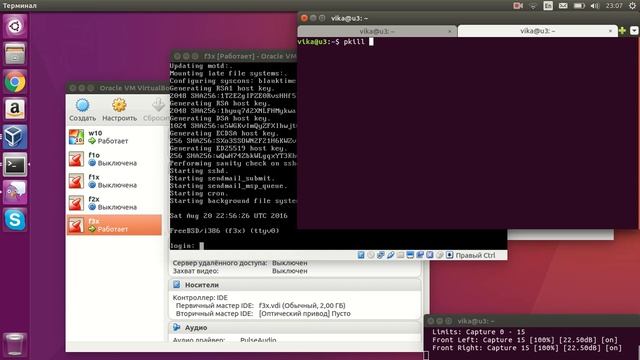Select the running f3x virtual machine entry

point(114,225)
